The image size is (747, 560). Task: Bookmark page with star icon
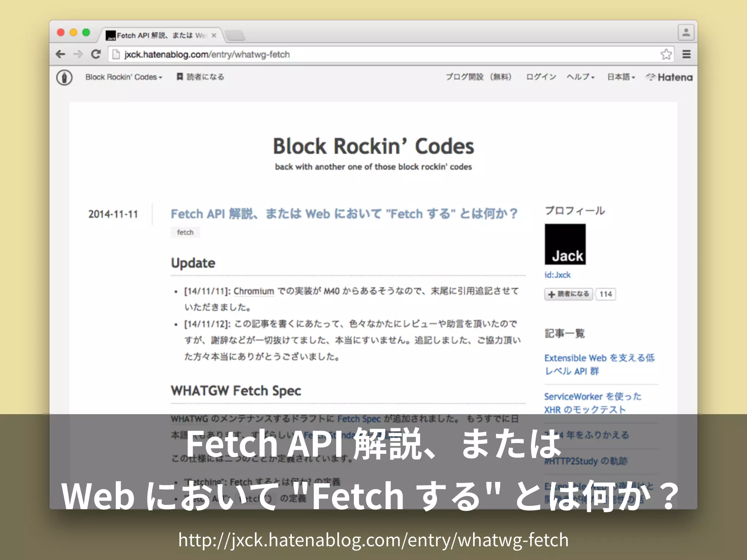pyautogui.click(x=666, y=54)
